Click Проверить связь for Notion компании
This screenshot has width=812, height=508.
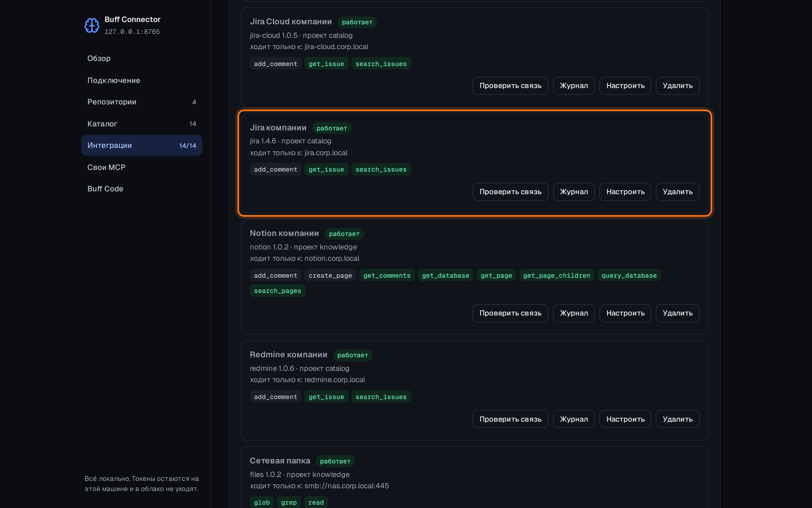pyautogui.click(x=510, y=313)
